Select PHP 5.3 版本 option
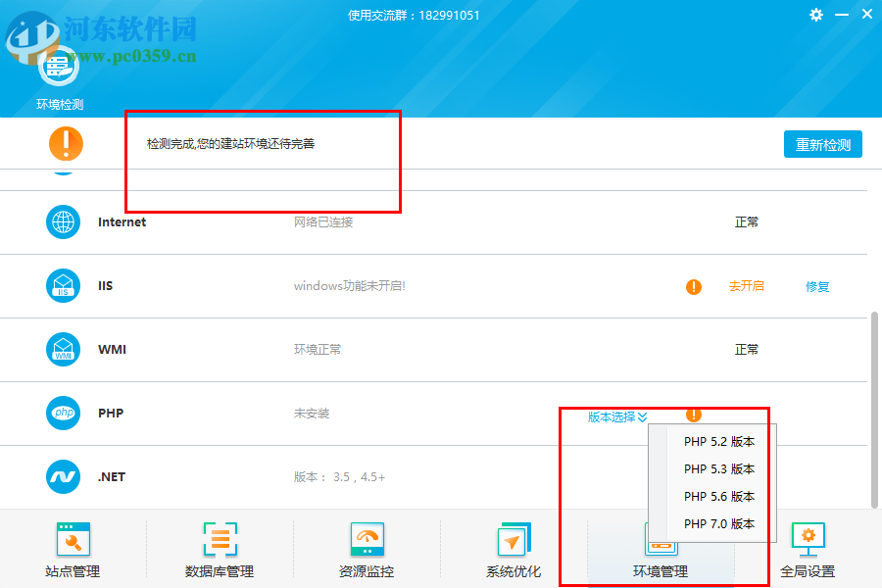882x588 pixels. (719, 469)
